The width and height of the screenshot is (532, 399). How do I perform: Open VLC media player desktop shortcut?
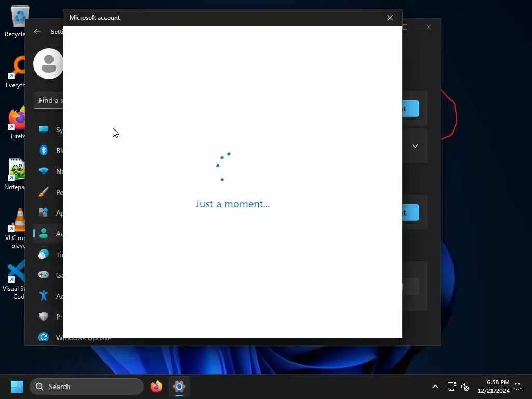point(15,228)
